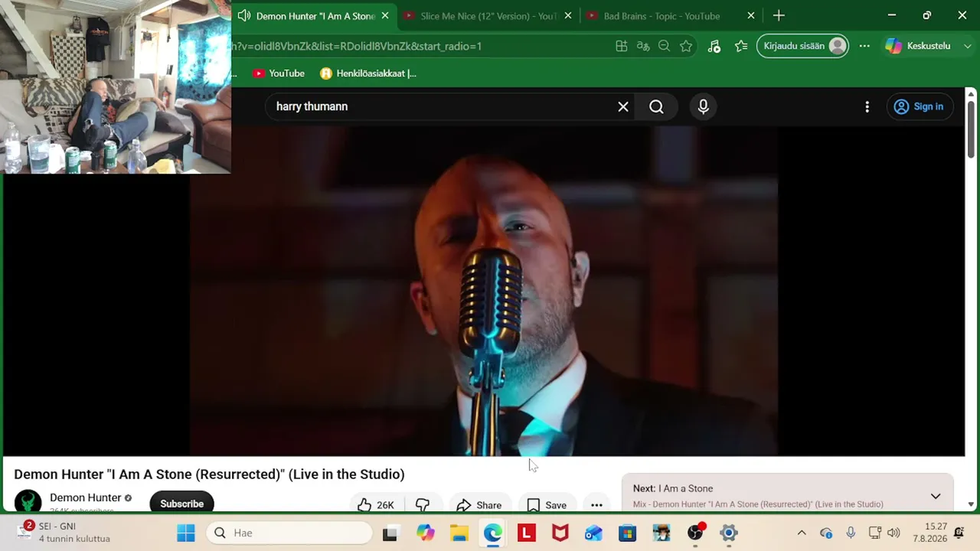Open File Explorer from the taskbar

[459, 533]
